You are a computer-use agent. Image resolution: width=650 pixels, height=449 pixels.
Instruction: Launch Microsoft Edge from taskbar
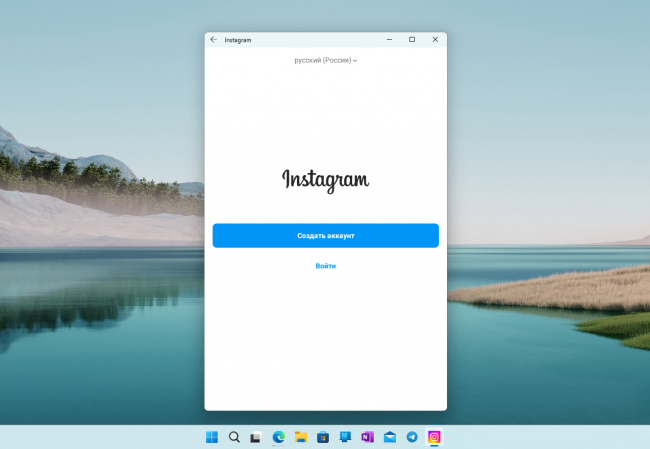pos(279,437)
